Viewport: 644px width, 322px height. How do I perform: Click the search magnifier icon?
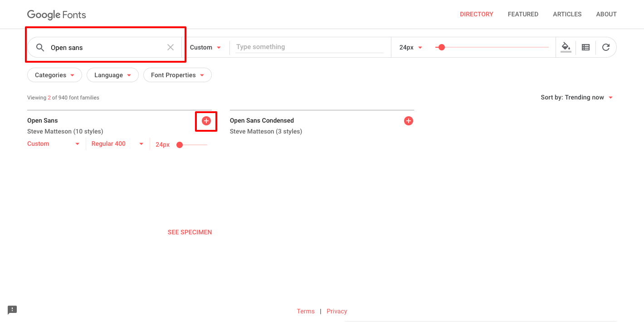point(40,48)
